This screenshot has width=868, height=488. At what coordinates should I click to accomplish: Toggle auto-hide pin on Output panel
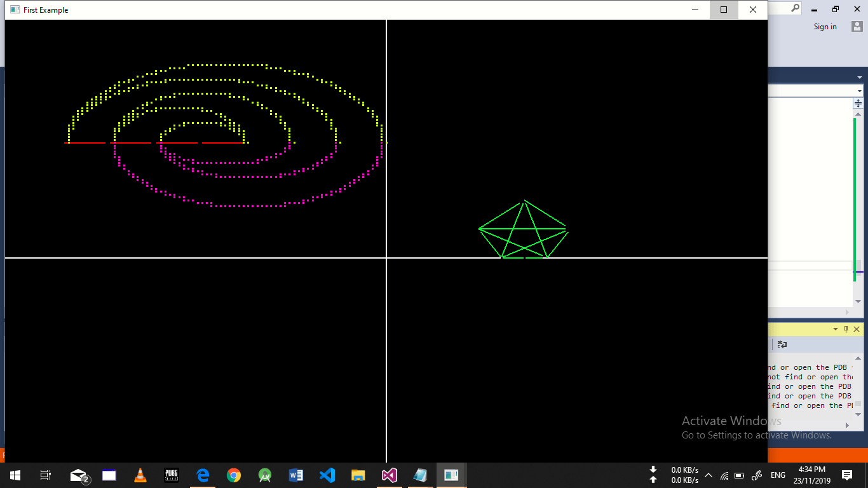pyautogui.click(x=846, y=329)
